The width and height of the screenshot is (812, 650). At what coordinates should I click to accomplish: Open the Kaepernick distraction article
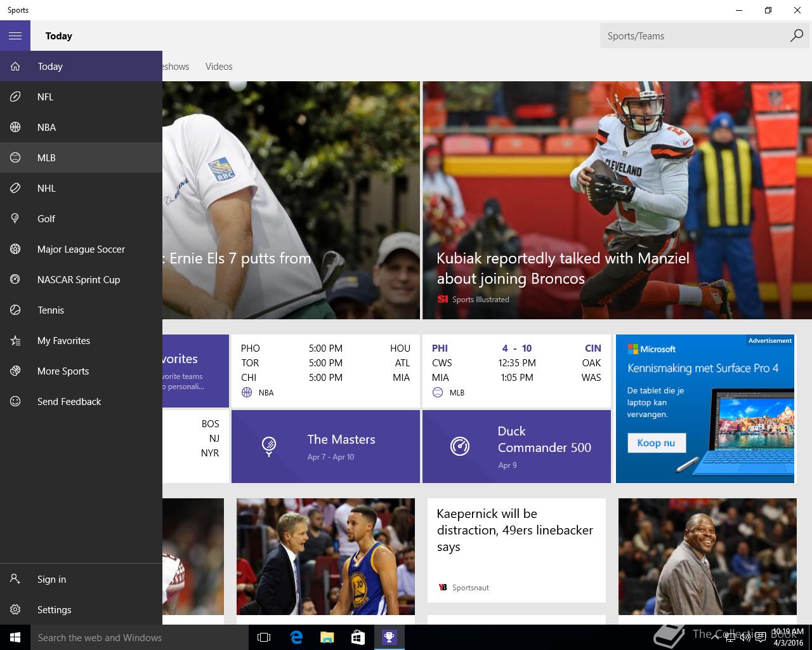[516, 550]
